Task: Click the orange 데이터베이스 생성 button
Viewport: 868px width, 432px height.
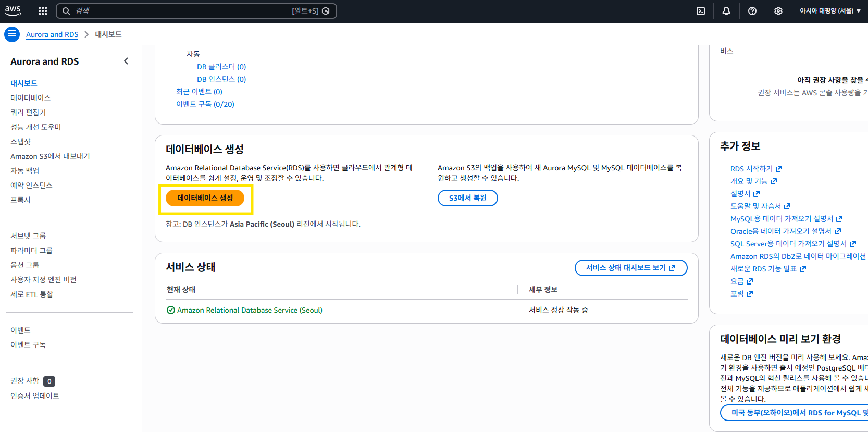Action: pyautogui.click(x=205, y=198)
